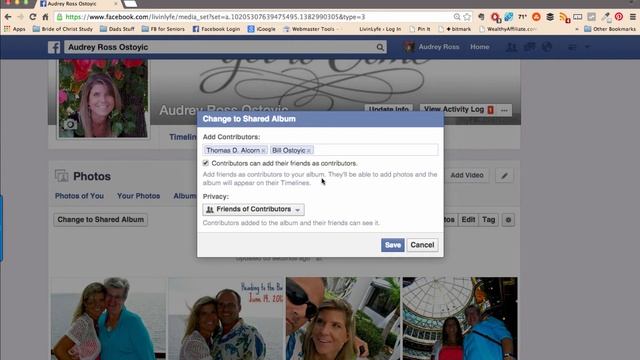Click the pencil edit icon beside Add Video
Image resolution: width=640 pixels, height=360 pixels.
click(x=504, y=176)
